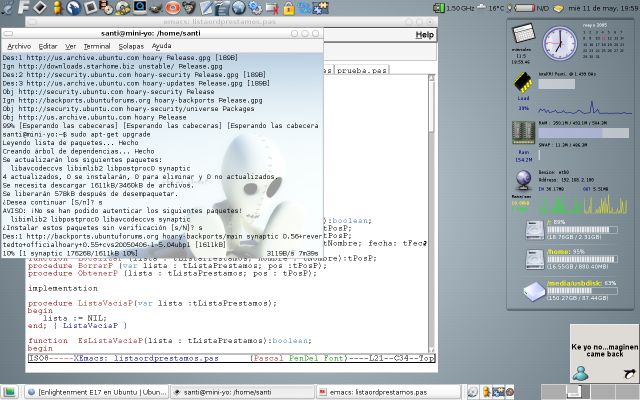Click the CPU chip Load icon in the monitor
This screenshot has height=400, width=640.
523,82
